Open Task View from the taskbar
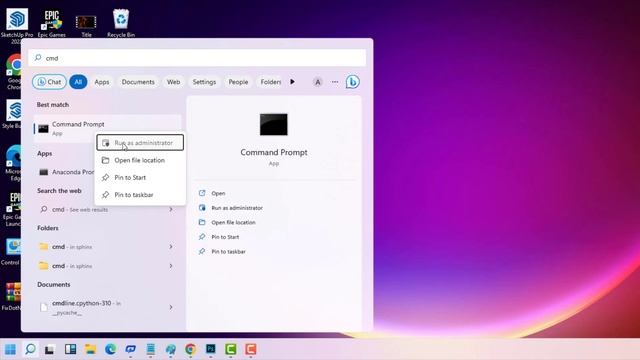The image size is (640, 360). coord(50,349)
